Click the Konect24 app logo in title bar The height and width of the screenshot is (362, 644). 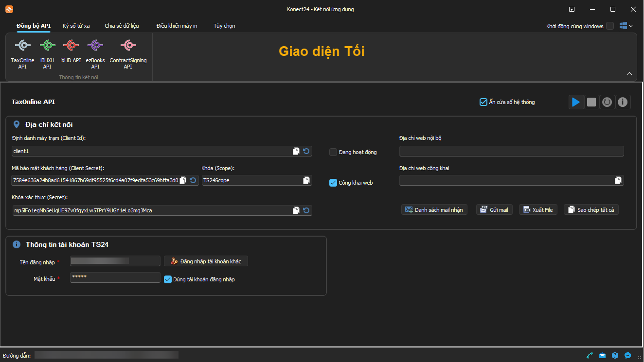9,9
